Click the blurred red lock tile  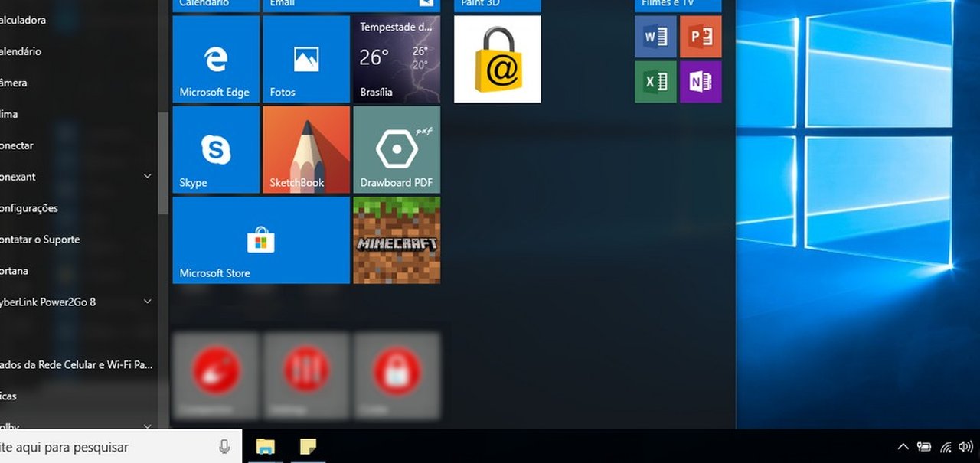[397, 374]
